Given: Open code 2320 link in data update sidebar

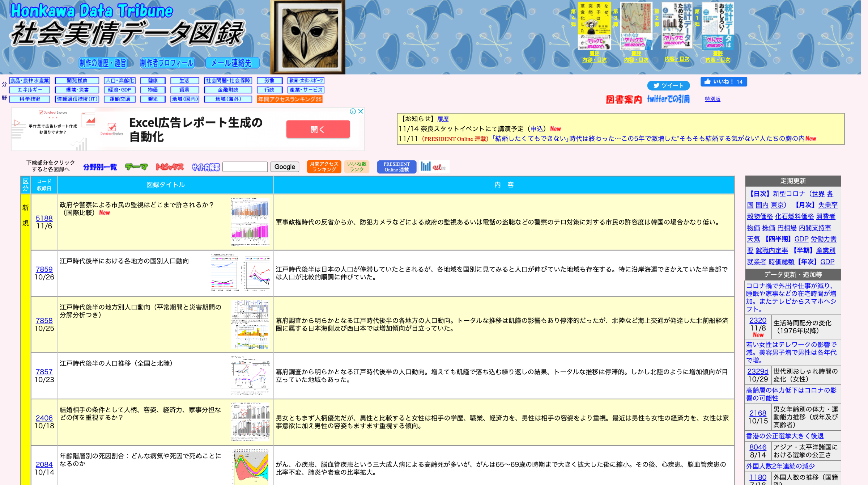Looking at the screenshot, I should [x=758, y=320].
